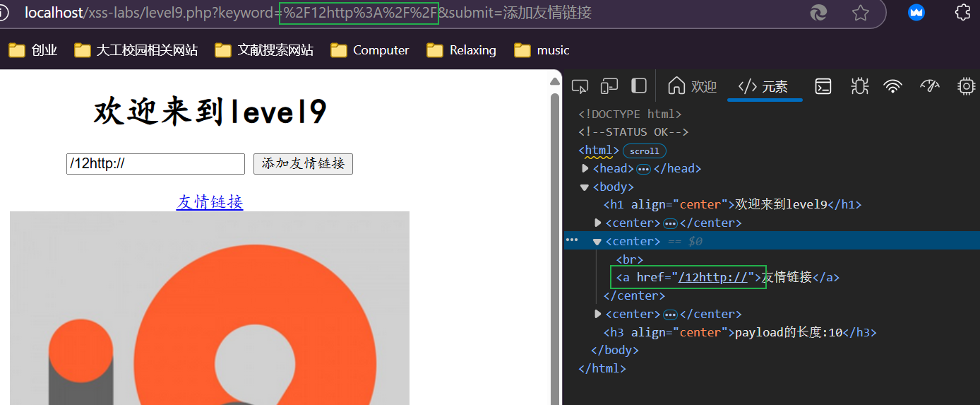980x405 pixels.
Task: Click the three dots beside selected center
Action: coord(573,240)
